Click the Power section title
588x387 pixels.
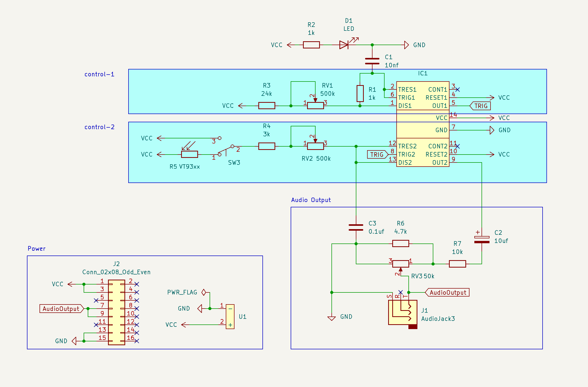37,249
